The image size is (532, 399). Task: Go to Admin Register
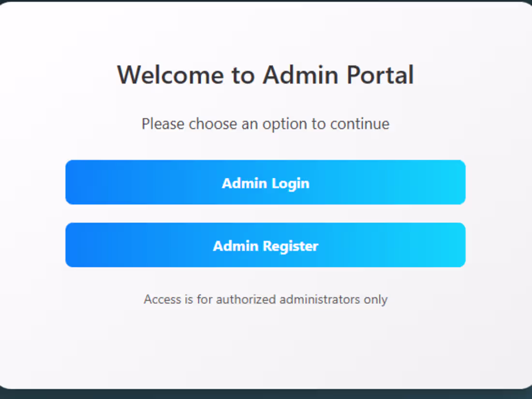[266, 245]
